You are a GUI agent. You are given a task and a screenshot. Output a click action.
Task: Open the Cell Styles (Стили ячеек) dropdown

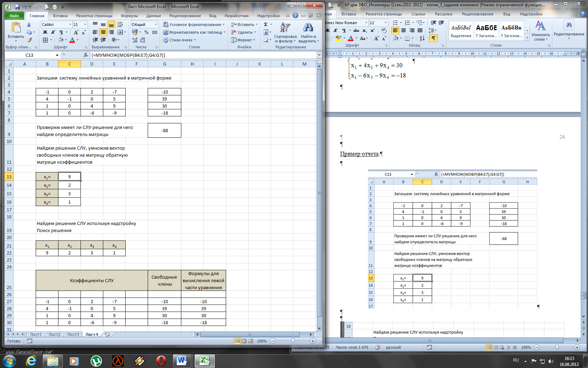pos(180,40)
